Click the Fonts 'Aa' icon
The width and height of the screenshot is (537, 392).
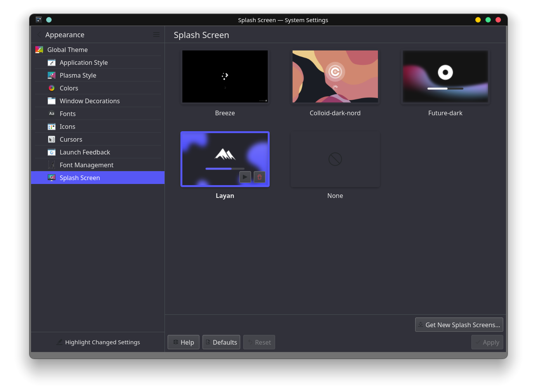coord(52,113)
